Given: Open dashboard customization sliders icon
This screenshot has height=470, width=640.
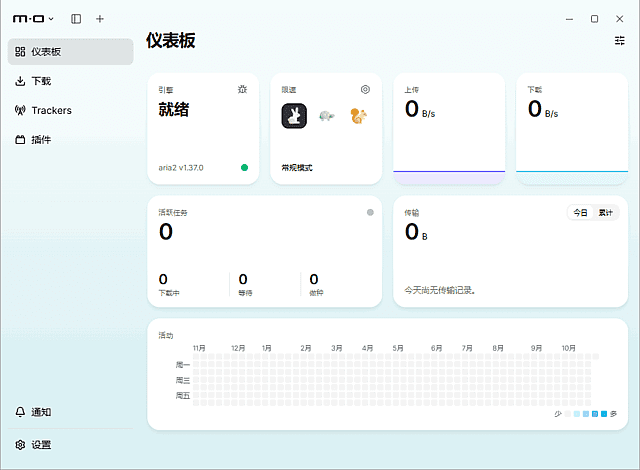Looking at the screenshot, I should coord(620,40).
